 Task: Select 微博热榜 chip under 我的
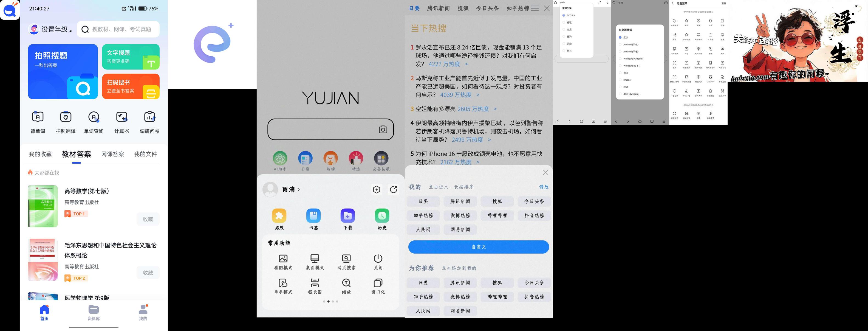[460, 215]
